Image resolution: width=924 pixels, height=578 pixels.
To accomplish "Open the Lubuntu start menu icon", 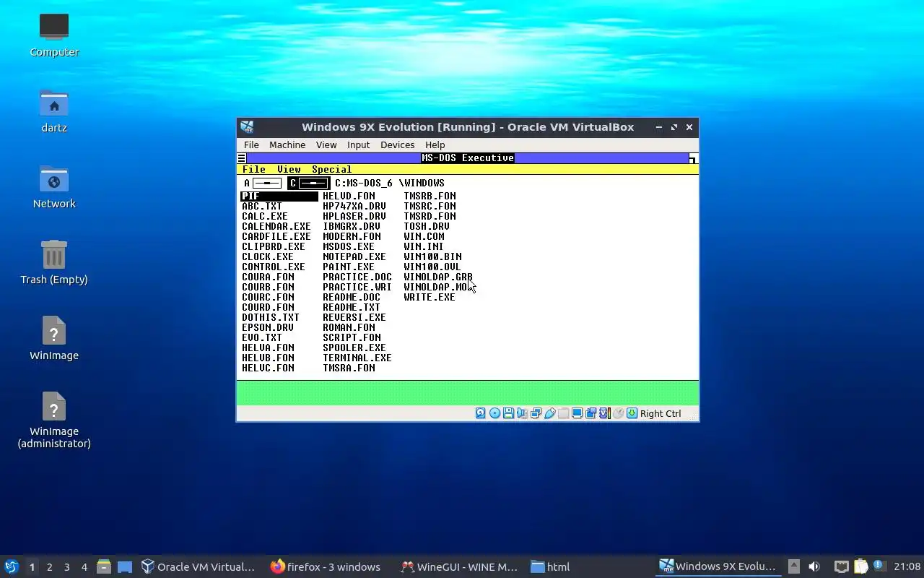I will coord(11,566).
